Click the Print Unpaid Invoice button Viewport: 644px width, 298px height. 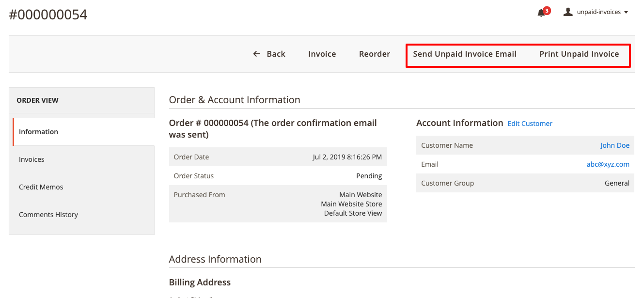579,54
